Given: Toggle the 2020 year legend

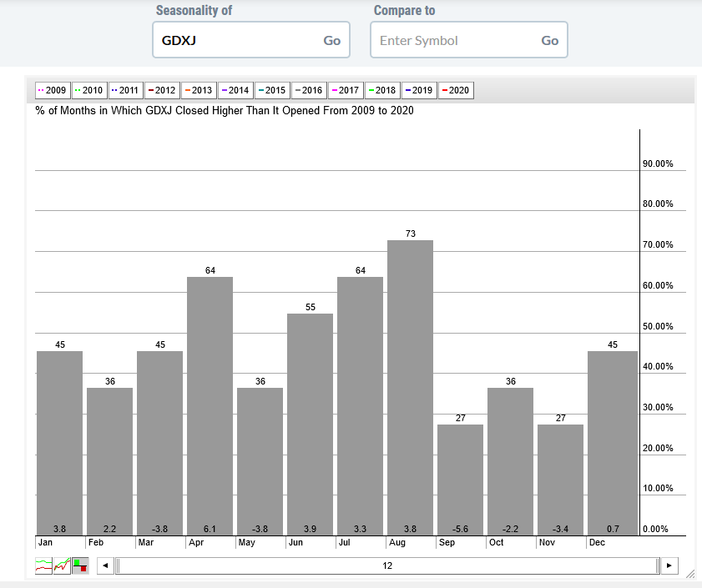Looking at the screenshot, I should click(x=456, y=90).
